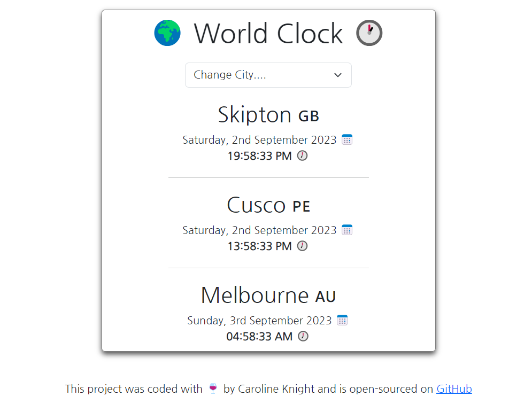Click the chevron on the Change City selector
This screenshot has height=420, width=509.
(x=337, y=75)
